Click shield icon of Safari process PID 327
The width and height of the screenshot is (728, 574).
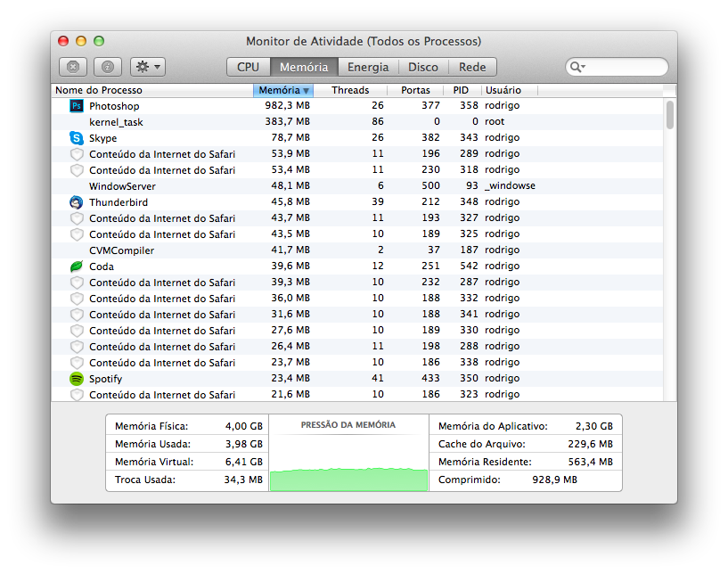[77, 218]
